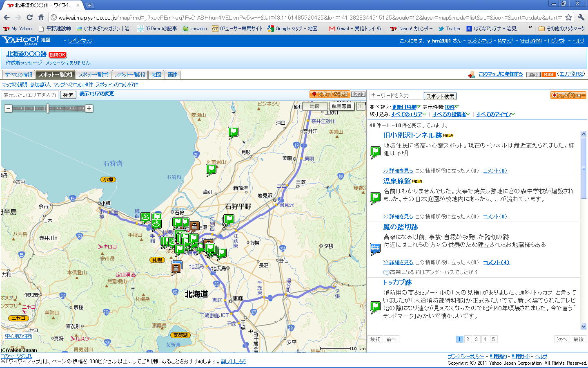Toggle the map full-screen expand icon
The image size is (588, 368).
pos(361,106)
